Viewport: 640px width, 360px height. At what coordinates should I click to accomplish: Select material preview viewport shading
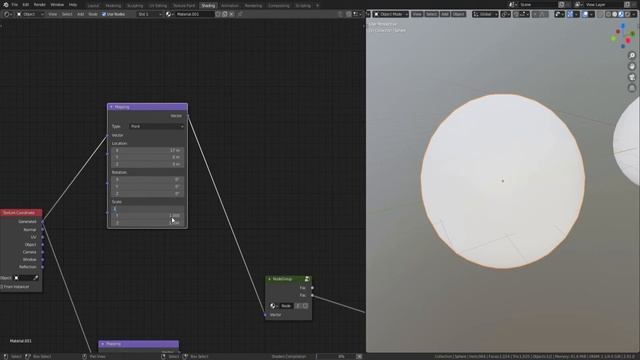pyautogui.click(x=621, y=14)
